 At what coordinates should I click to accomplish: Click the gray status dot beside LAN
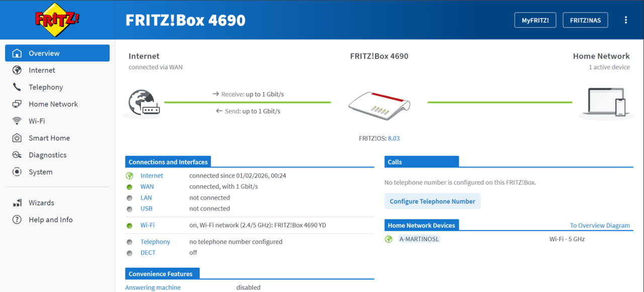coord(129,198)
